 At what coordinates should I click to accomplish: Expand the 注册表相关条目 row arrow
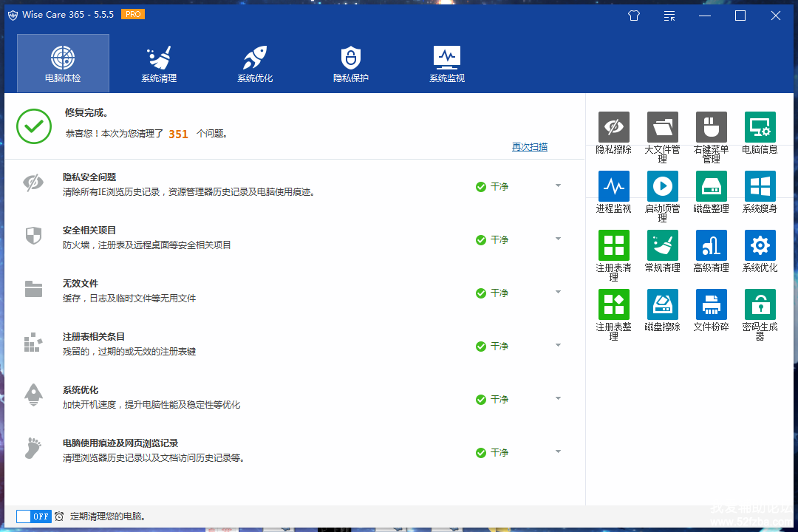point(559,345)
